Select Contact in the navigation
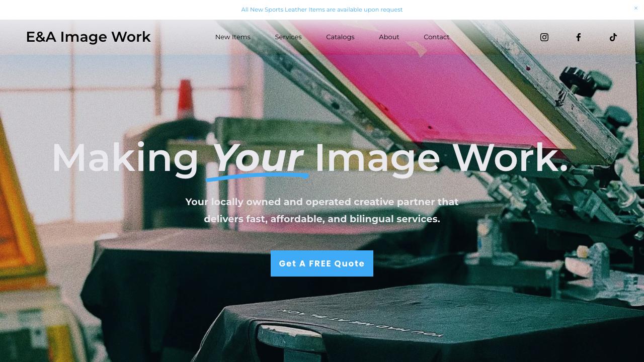 pyautogui.click(x=436, y=37)
